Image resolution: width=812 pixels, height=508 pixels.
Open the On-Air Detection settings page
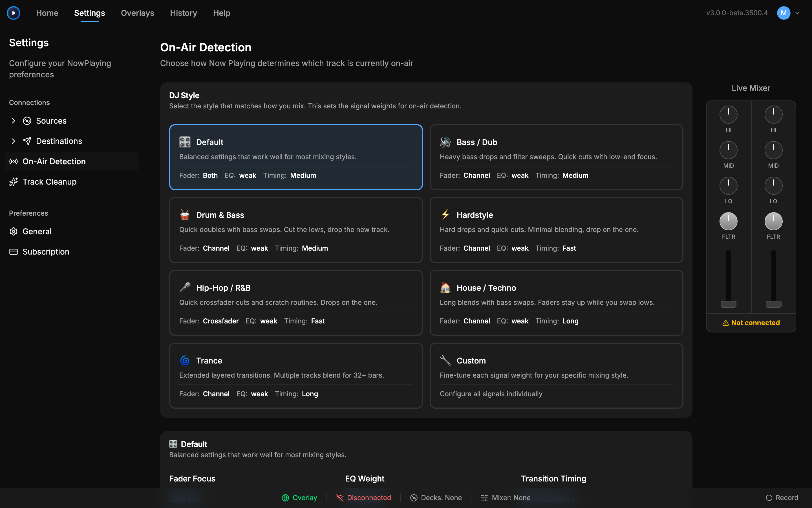pyautogui.click(x=72, y=162)
